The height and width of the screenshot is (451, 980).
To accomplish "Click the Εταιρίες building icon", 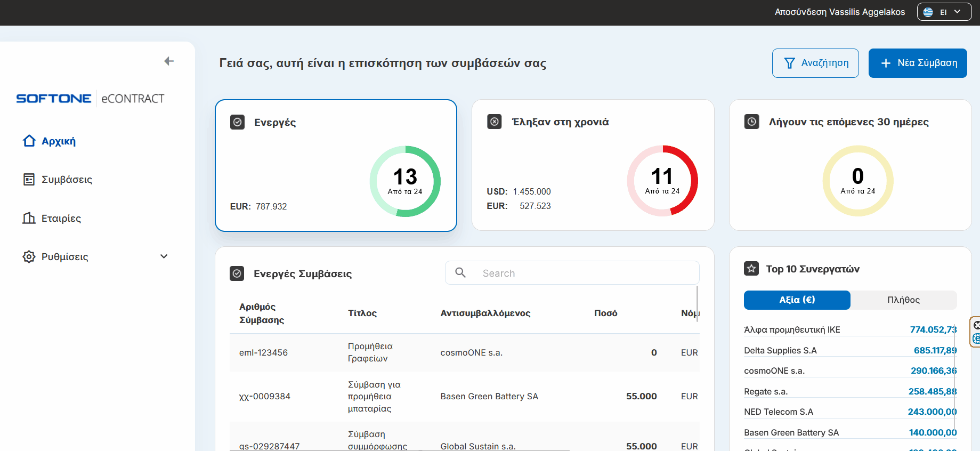I will [29, 218].
